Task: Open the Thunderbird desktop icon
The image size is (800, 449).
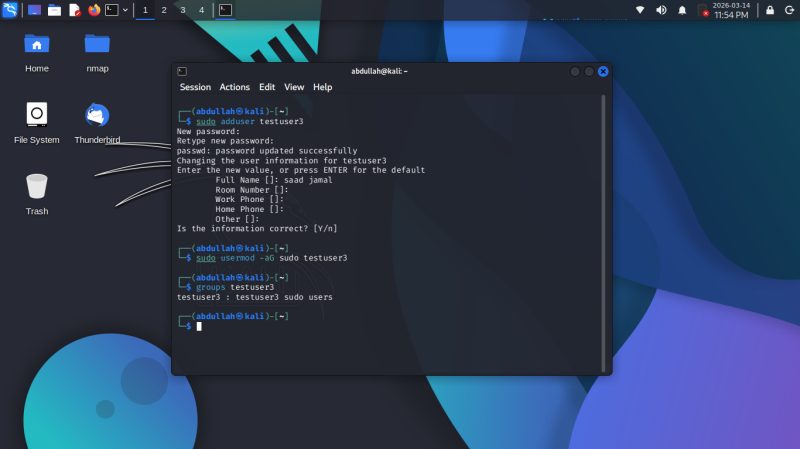Action: (97, 115)
